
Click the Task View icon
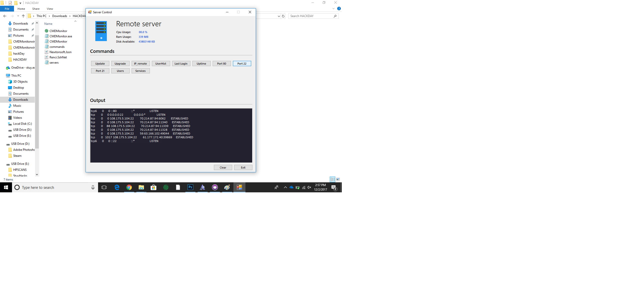[x=104, y=187]
